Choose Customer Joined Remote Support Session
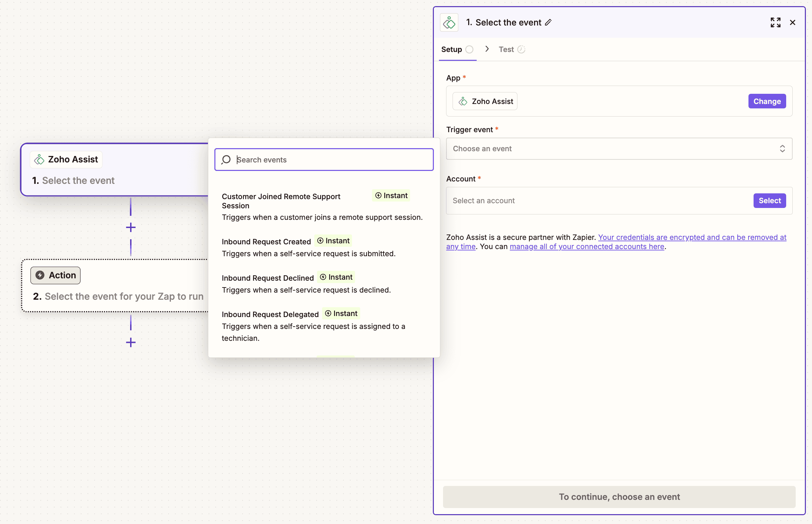 (x=281, y=201)
